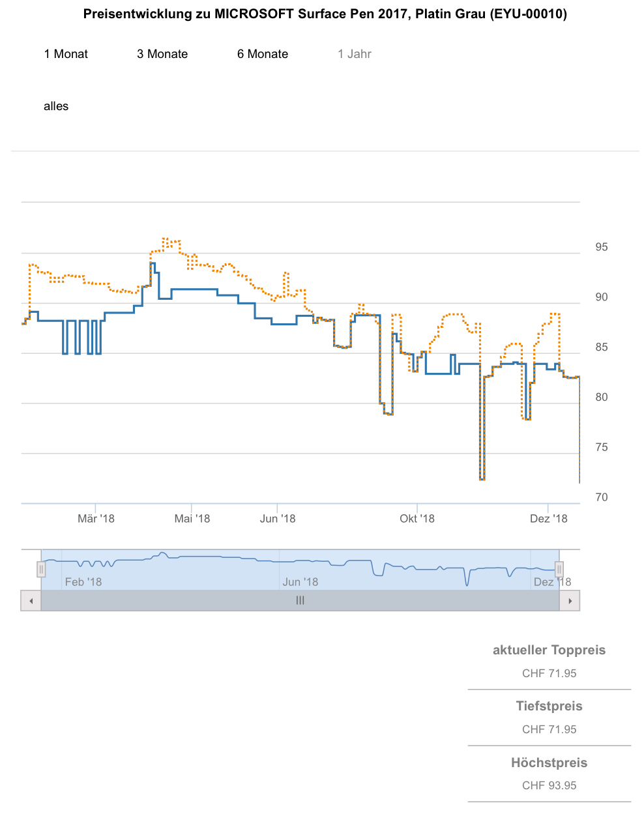644x816 pixels.
Task: Grab the left navigator range handle
Action: pyautogui.click(x=41, y=570)
